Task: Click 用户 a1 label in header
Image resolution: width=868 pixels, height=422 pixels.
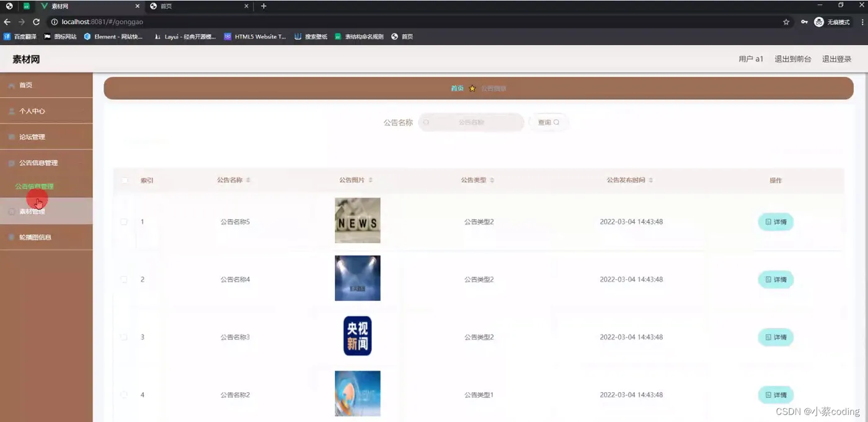Action: [x=751, y=59]
